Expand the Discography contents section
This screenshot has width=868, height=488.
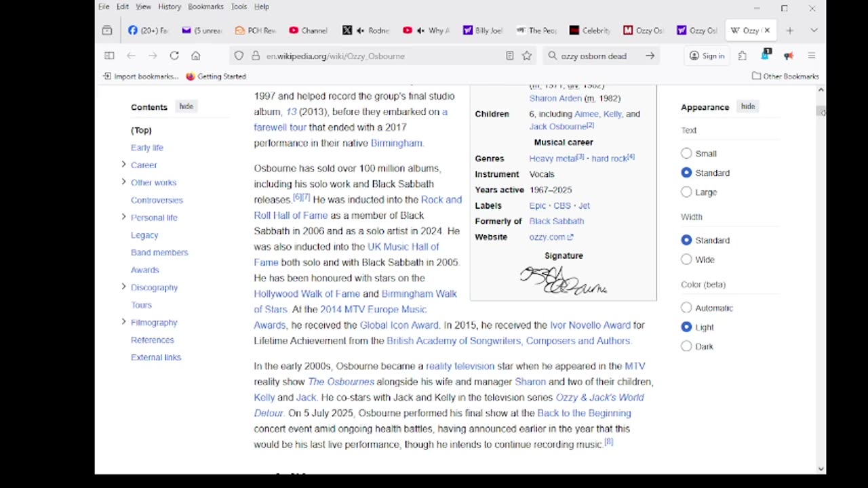tap(123, 287)
